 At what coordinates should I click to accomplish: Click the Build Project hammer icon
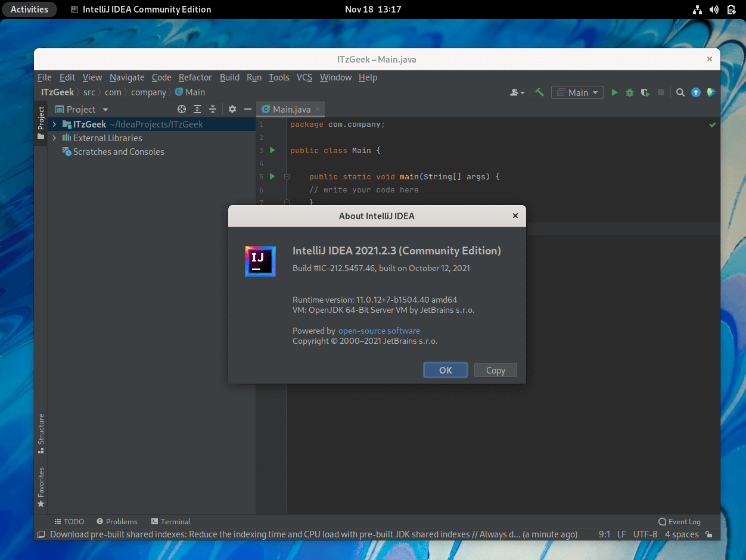tap(539, 92)
